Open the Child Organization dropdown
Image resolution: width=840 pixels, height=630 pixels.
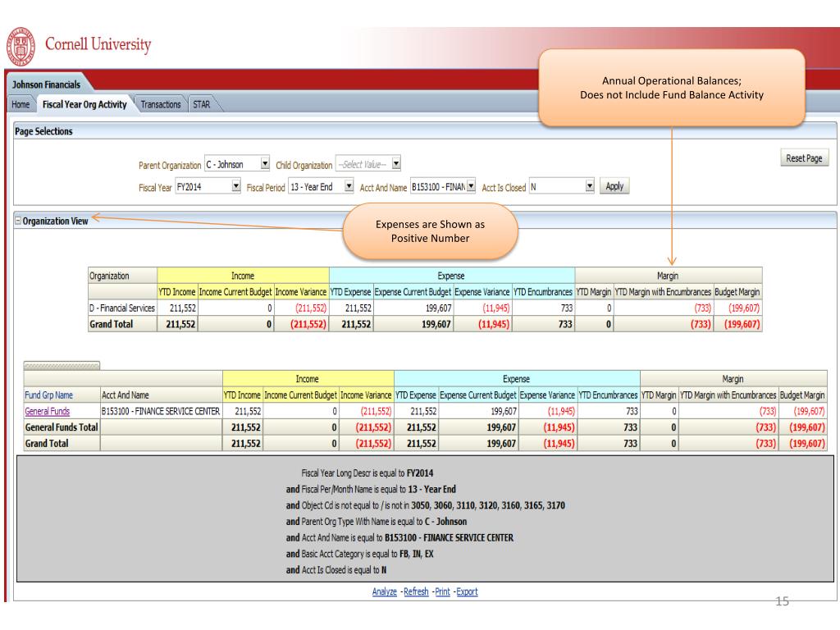396,163
